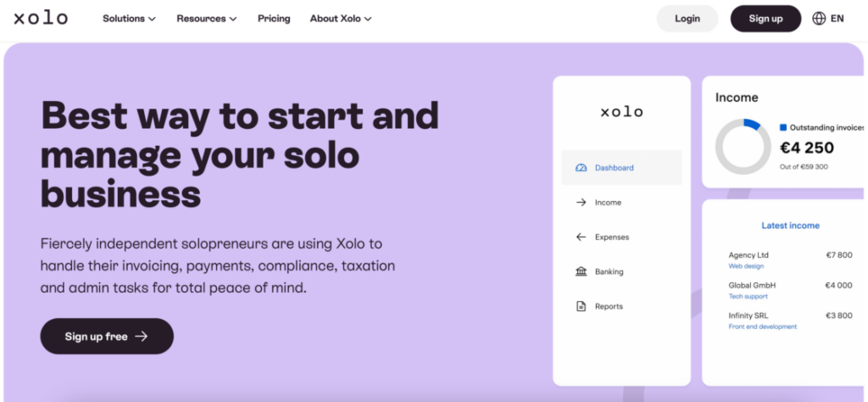Click the Login button

687,19
